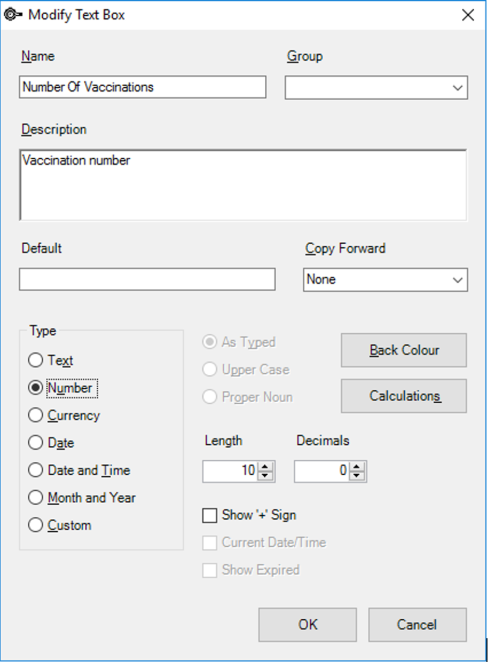Choose the Currency type option

coord(35,415)
